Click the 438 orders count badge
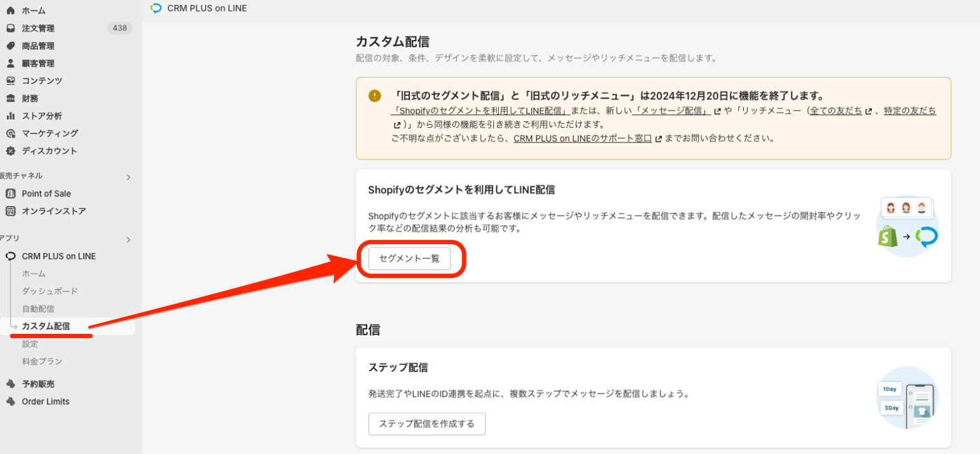This screenshot has width=980, height=454. (x=119, y=28)
